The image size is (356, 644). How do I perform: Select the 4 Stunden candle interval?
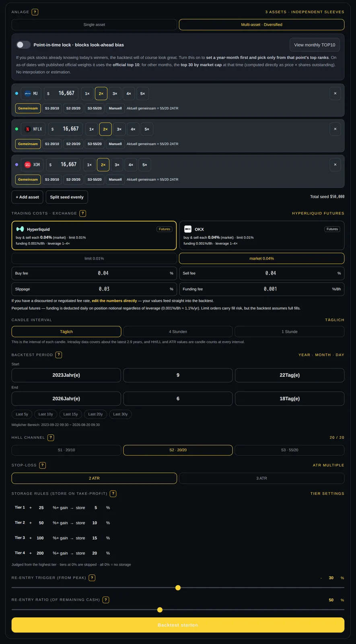[x=178, y=332]
